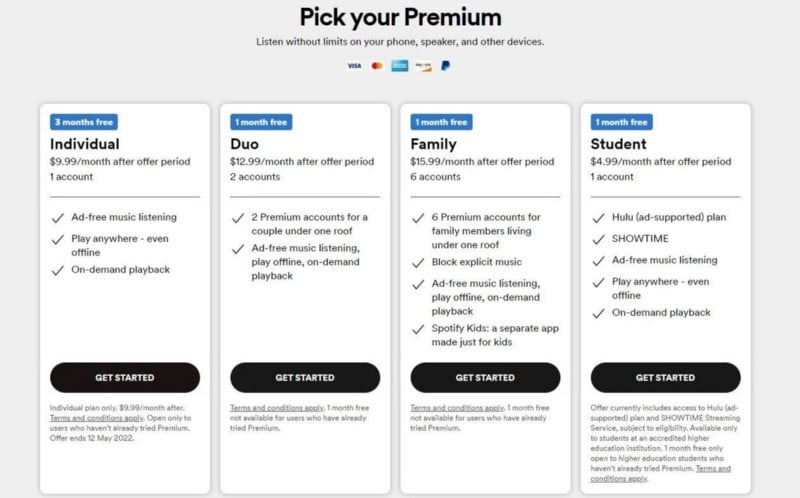This screenshot has width=800, height=498.
Task: Click the Discover card icon
Action: [x=423, y=66]
